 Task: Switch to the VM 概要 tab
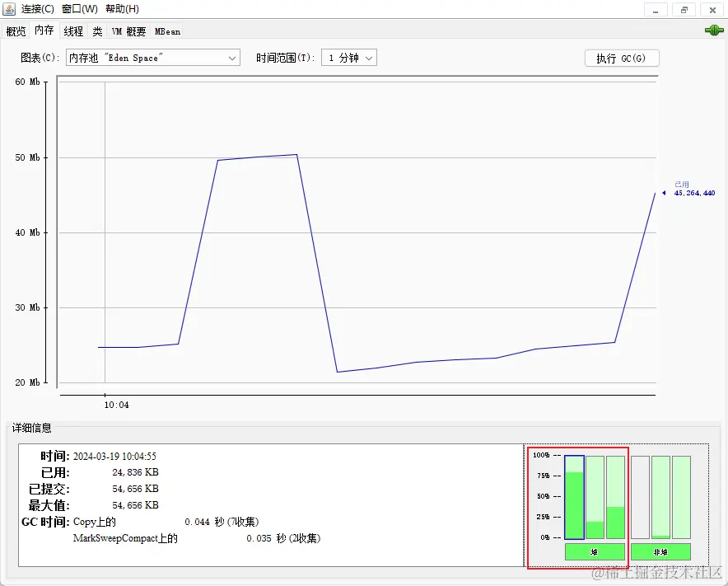point(128,31)
